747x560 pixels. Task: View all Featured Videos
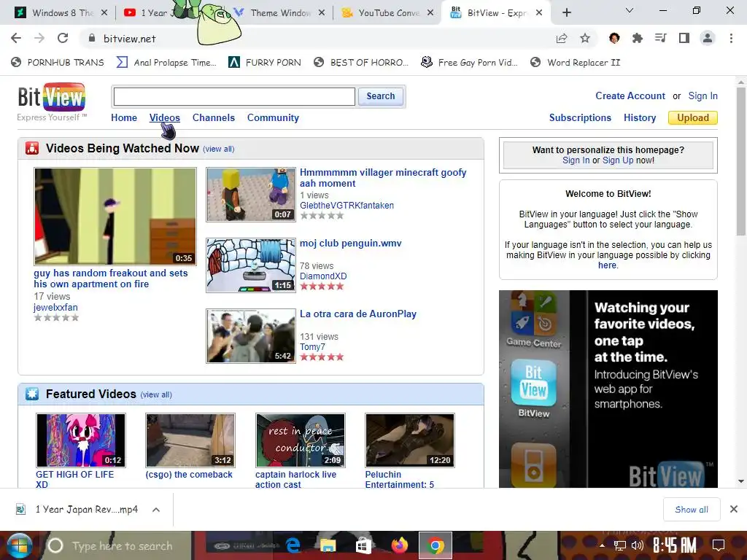[156, 394]
